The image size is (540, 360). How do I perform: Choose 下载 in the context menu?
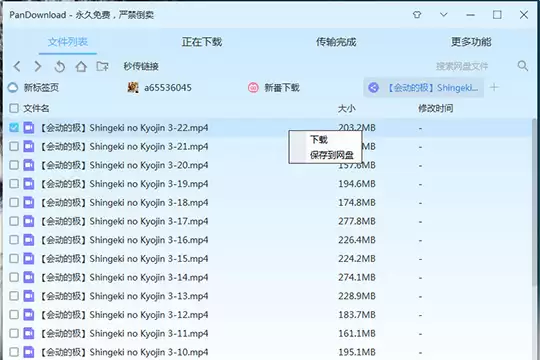pyautogui.click(x=319, y=140)
